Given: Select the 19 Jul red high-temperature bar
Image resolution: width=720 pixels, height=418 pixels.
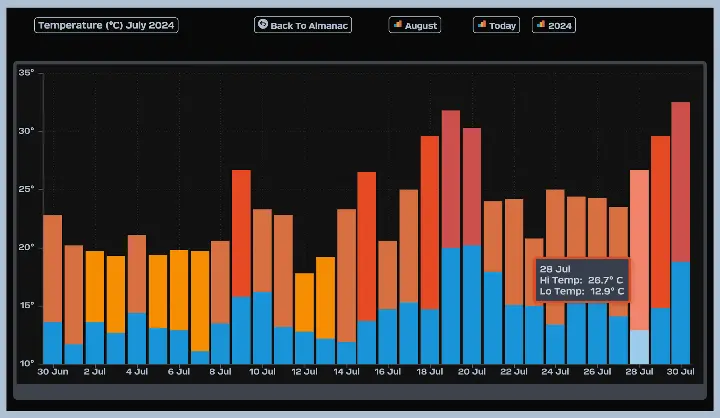Looking at the screenshot, I should 451,178.
